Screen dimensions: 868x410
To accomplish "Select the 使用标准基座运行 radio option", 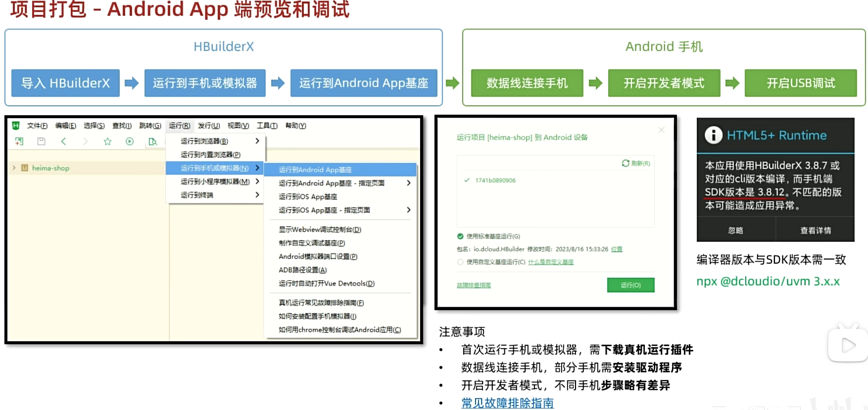I will click(460, 236).
